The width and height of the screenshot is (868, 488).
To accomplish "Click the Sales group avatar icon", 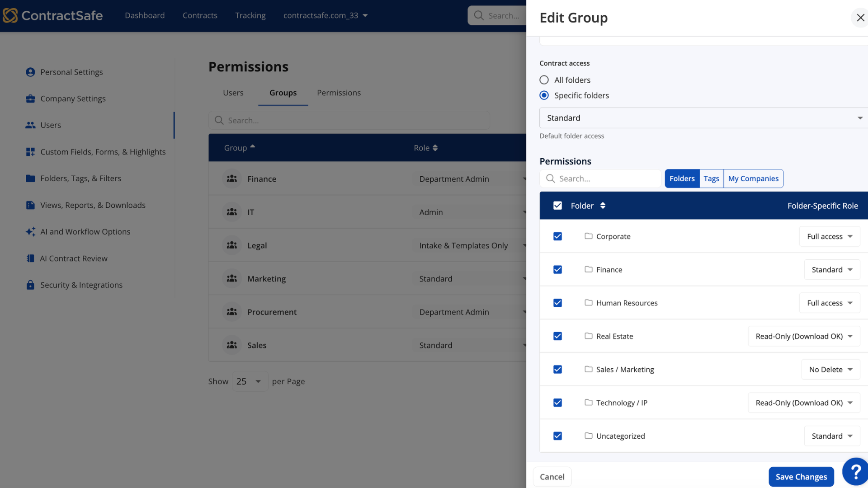I will (x=232, y=345).
